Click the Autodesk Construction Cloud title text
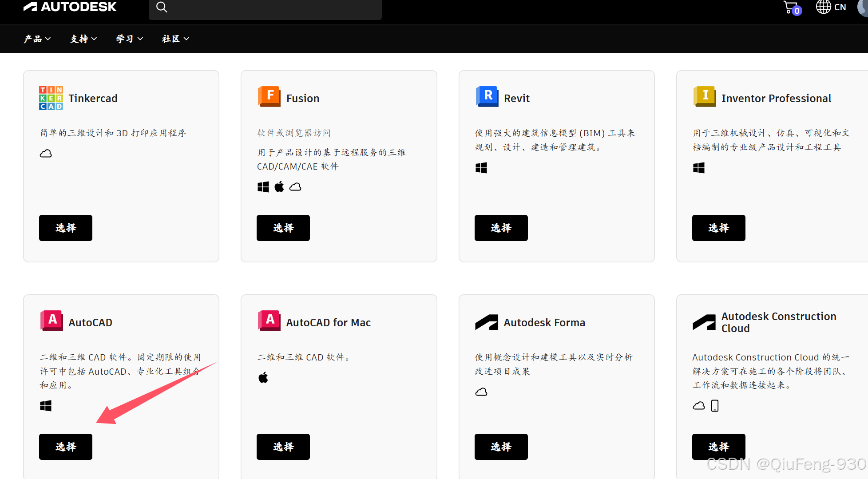Image resolution: width=868 pixels, height=479 pixels. [x=779, y=322]
